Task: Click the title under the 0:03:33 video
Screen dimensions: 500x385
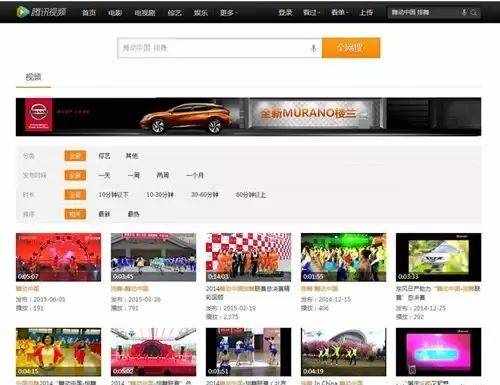Action: coord(438,293)
